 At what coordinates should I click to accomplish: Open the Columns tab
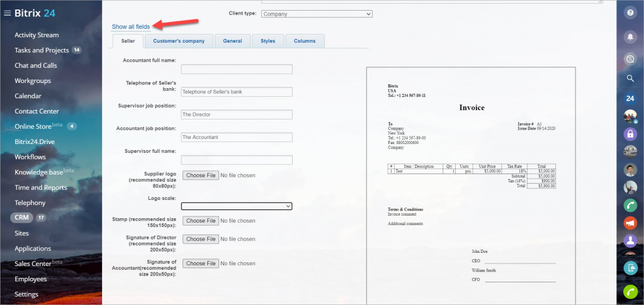[x=305, y=41]
